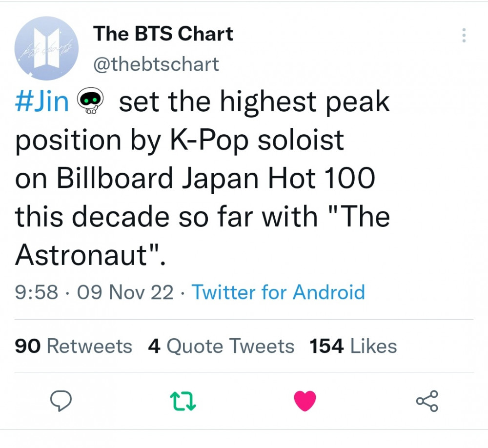Click the 09 Nov 22 date
Screen dimensions: 488x448
[125, 292]
